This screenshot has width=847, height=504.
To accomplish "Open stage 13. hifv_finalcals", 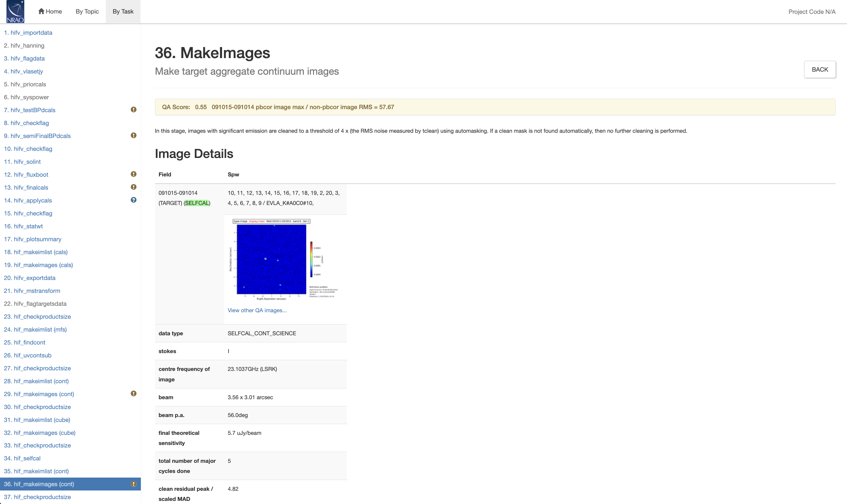I will (x=26, y=187).
